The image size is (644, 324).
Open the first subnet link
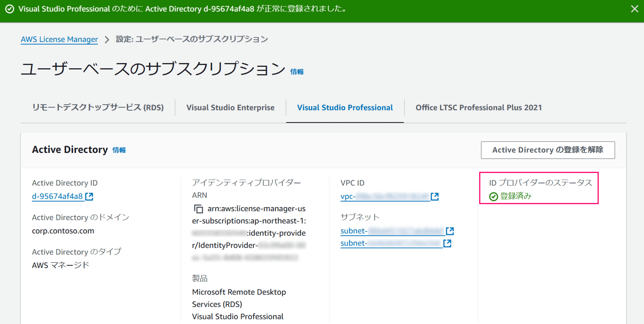[x=393, y=231]
